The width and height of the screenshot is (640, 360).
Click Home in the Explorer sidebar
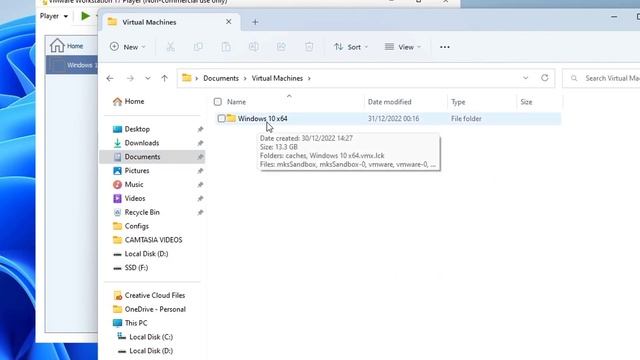[134, 101]
